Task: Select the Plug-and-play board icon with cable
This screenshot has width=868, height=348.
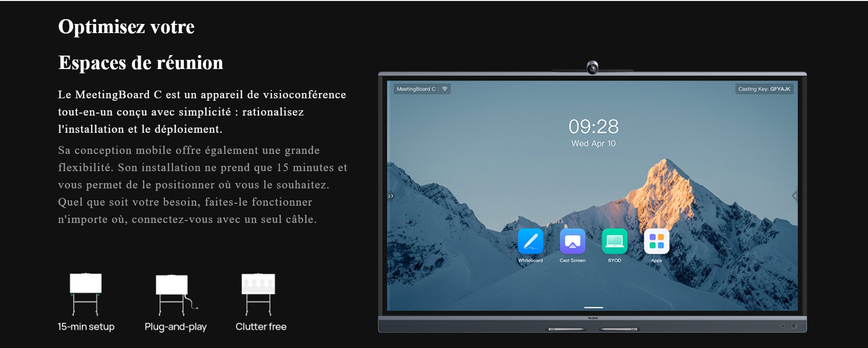Action: click(x=174, y=294)
